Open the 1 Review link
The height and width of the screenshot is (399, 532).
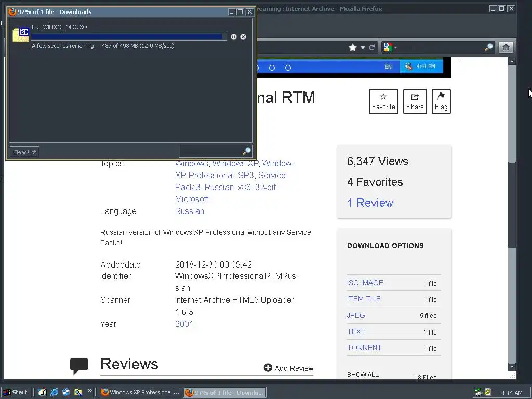(x=370, y=203)
